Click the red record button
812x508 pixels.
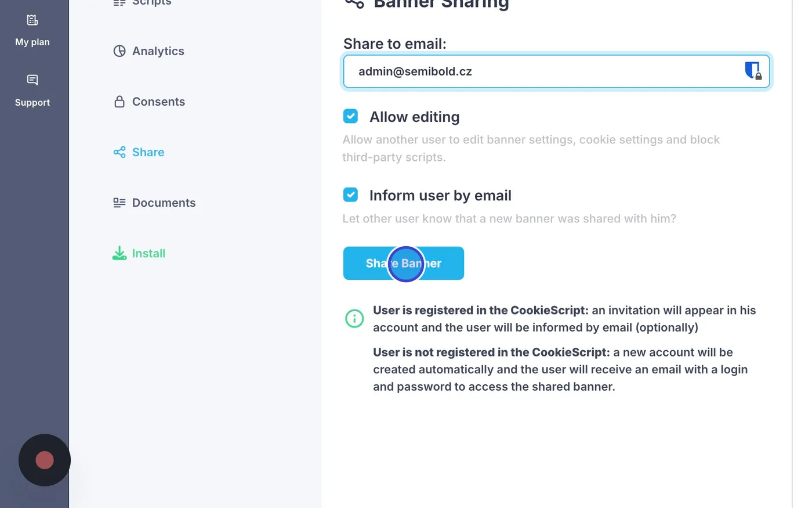click(x=45, y=460)
